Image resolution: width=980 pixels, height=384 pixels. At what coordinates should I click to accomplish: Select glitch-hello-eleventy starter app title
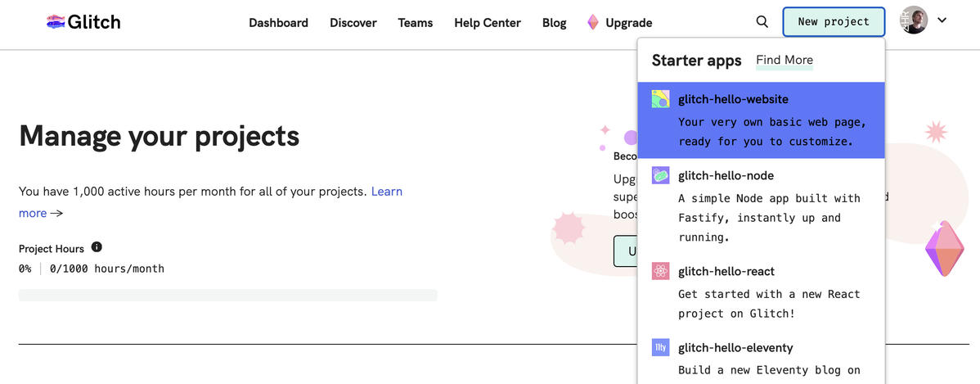[735, 348]
